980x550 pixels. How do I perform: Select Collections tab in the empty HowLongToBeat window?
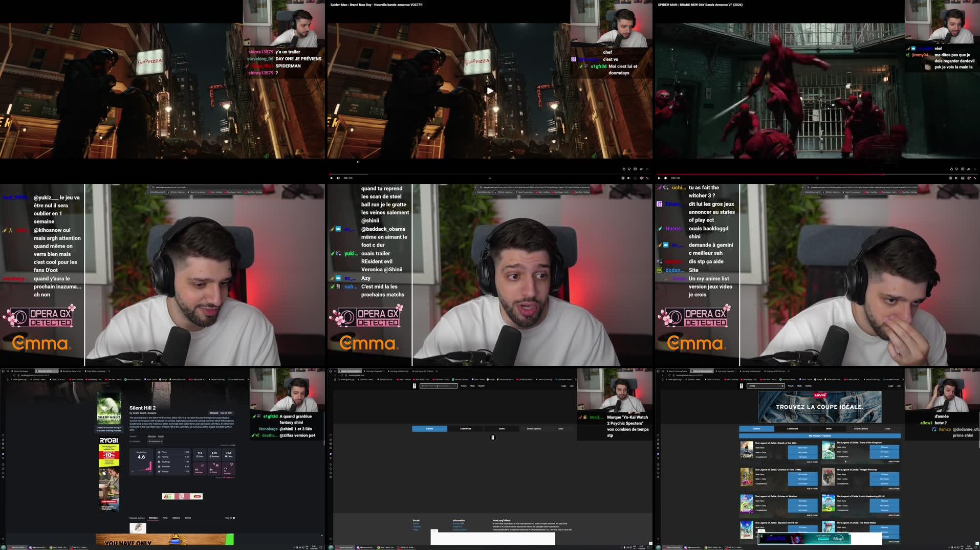466,429
